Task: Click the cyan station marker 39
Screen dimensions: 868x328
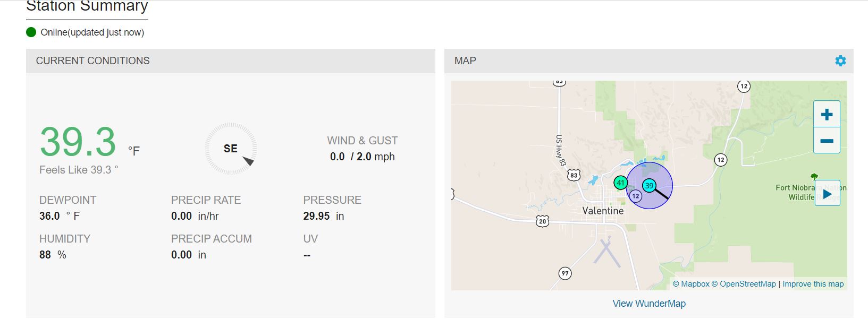Action: click(649, 186)
